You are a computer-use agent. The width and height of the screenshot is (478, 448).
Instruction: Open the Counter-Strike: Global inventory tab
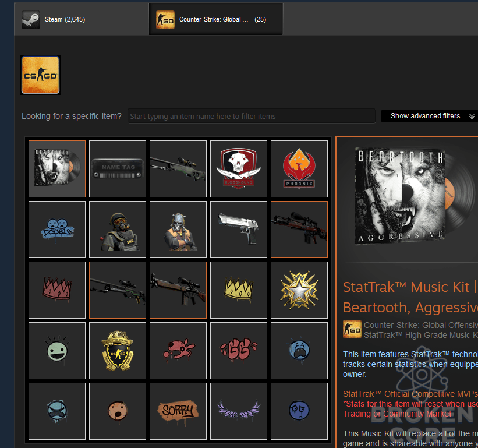[216, 19]
